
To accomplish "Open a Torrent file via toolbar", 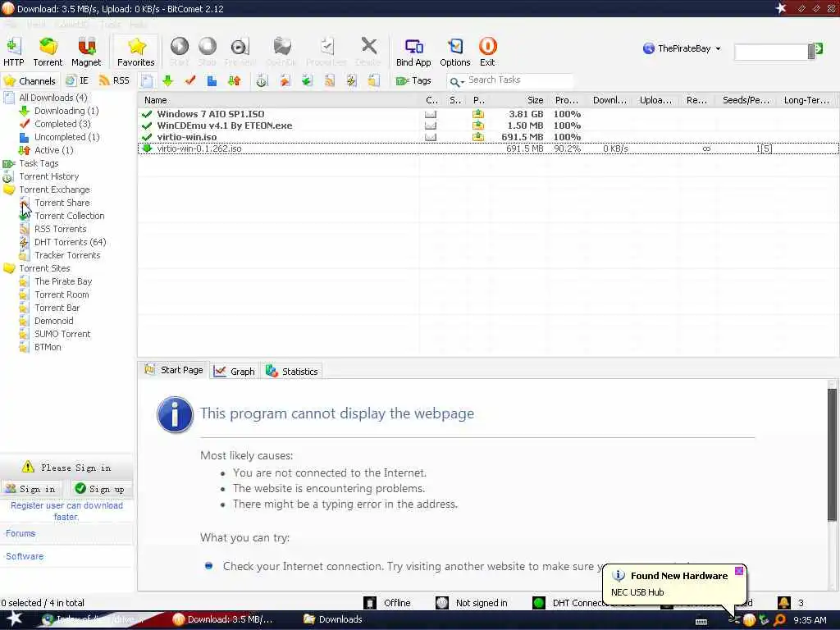I will pos(48,52).
